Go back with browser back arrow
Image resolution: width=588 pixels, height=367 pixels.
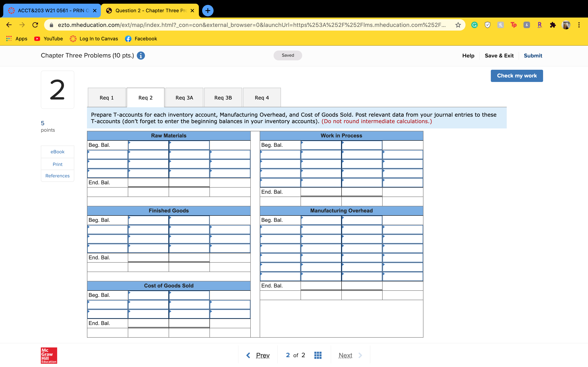tap(9, 25)
